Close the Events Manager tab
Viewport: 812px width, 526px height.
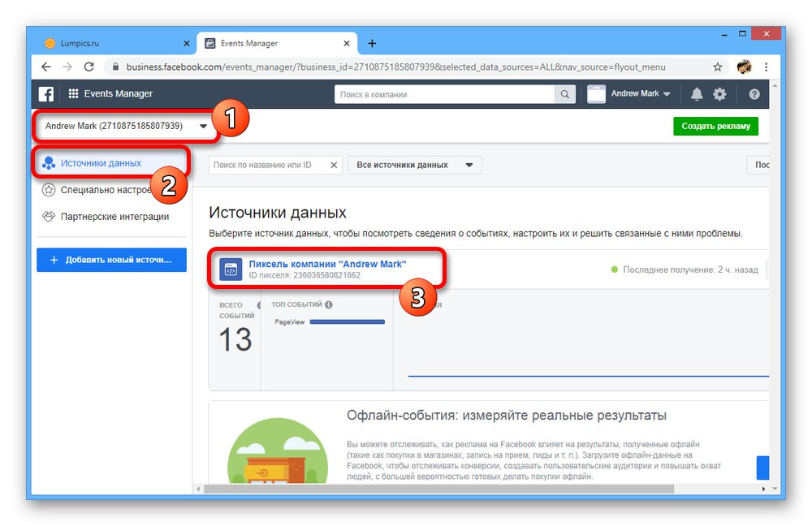(347, 44)
